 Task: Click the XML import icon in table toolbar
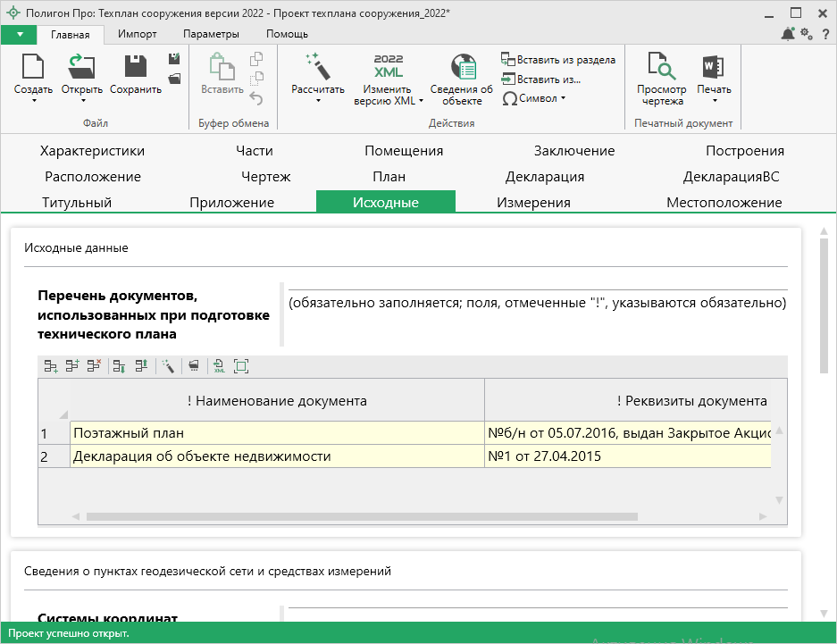(x=219, y=365)
